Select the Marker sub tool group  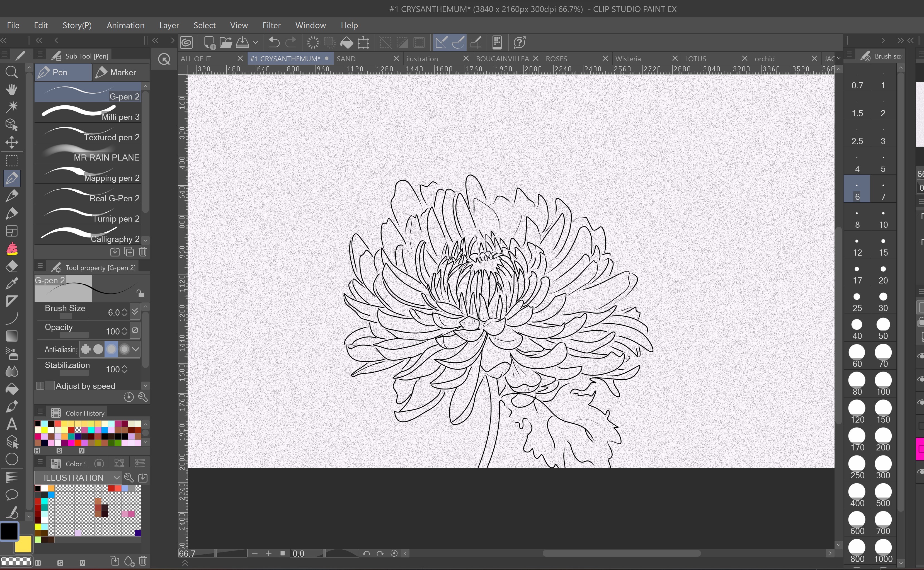[x=116, y=72]
